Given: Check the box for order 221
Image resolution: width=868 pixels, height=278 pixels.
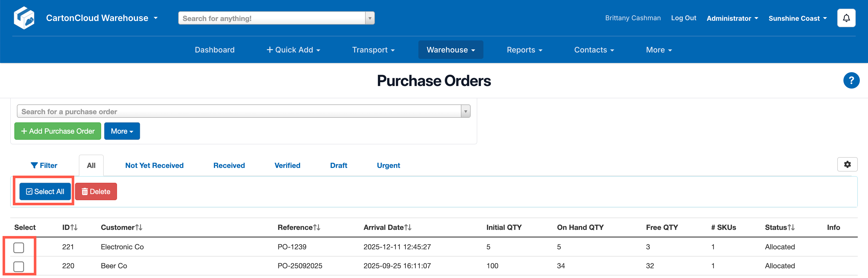Looking at the screenshot, I should point(19,248).
